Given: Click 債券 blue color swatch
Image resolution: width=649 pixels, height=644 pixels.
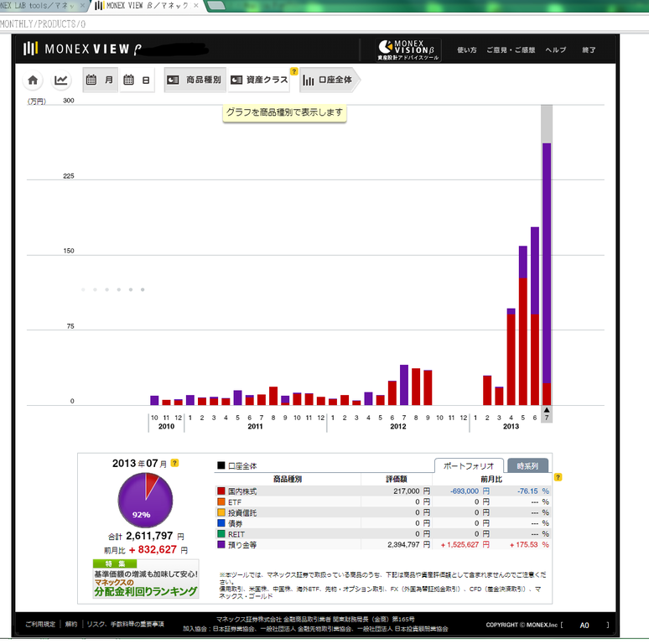Looking at the screenshot, I should [221, 523].
